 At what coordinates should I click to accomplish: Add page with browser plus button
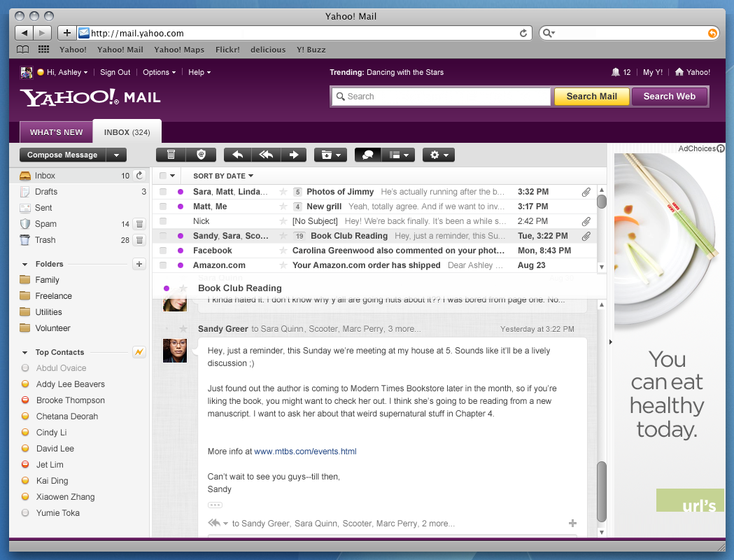coord(67,33)
